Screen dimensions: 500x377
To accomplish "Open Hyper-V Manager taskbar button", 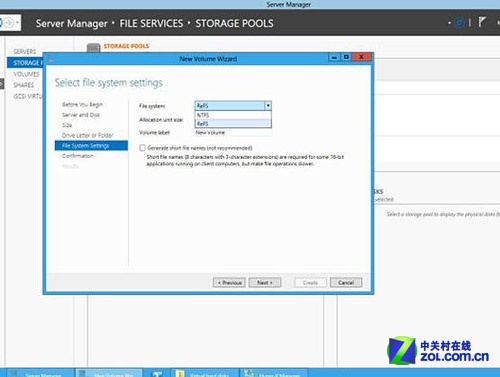I will 274,373.
